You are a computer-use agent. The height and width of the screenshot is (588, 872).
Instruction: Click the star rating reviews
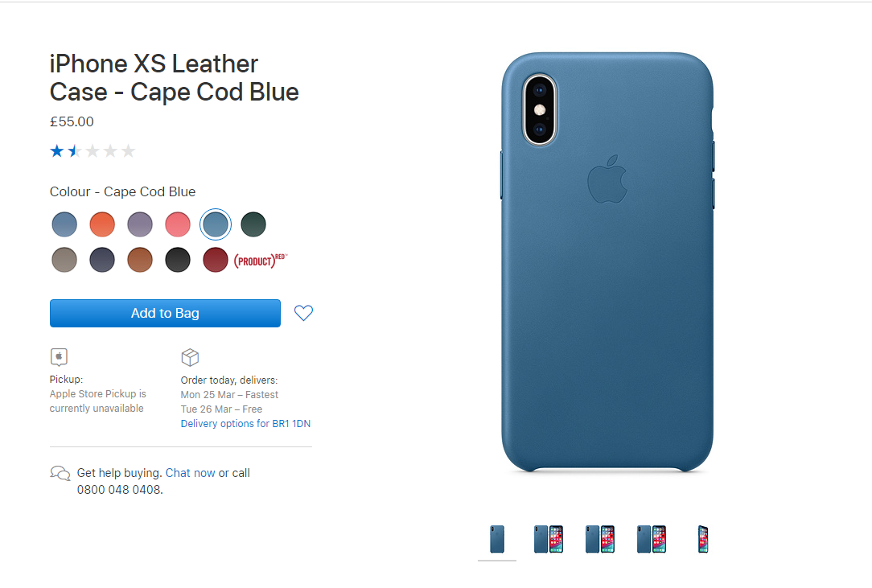pos(93,150)
